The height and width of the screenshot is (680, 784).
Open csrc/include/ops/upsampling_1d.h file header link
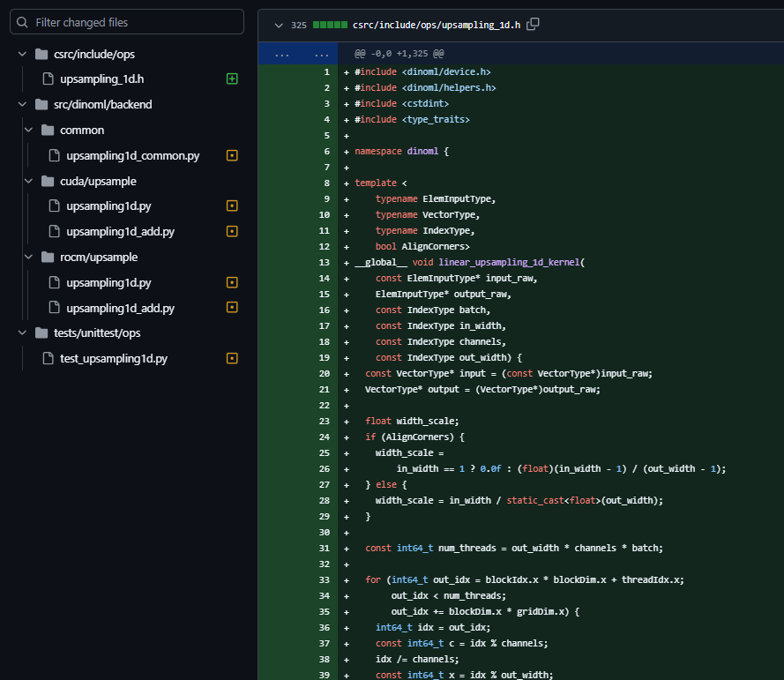(437, 26)
